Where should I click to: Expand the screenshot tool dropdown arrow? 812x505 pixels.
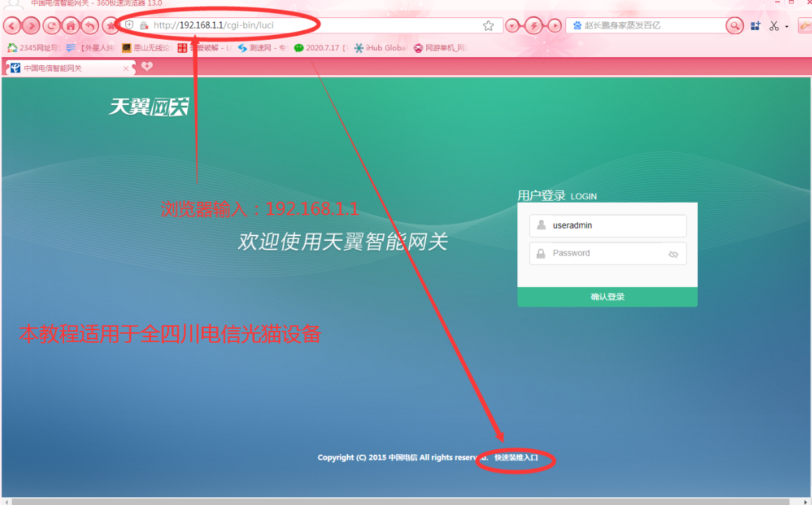point(787,26)
